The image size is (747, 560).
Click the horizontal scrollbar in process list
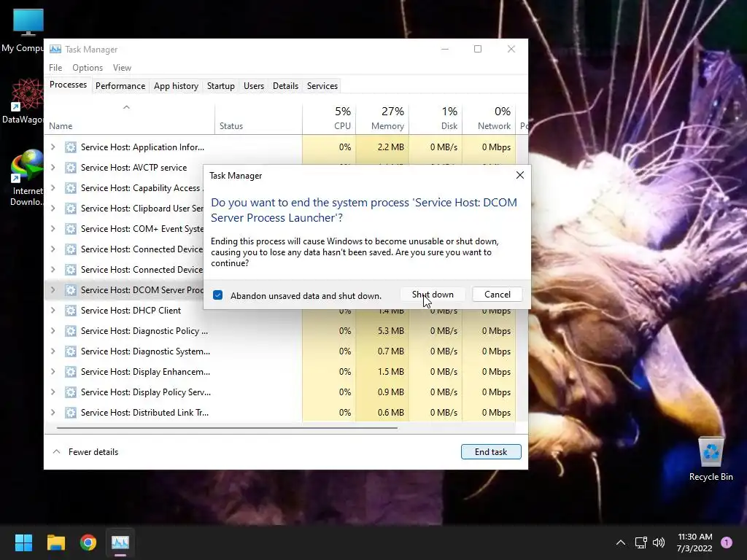228,427
